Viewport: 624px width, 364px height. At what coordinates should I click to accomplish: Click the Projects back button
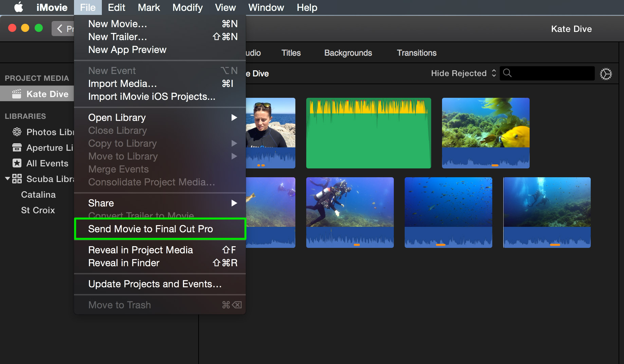[63, 29]
